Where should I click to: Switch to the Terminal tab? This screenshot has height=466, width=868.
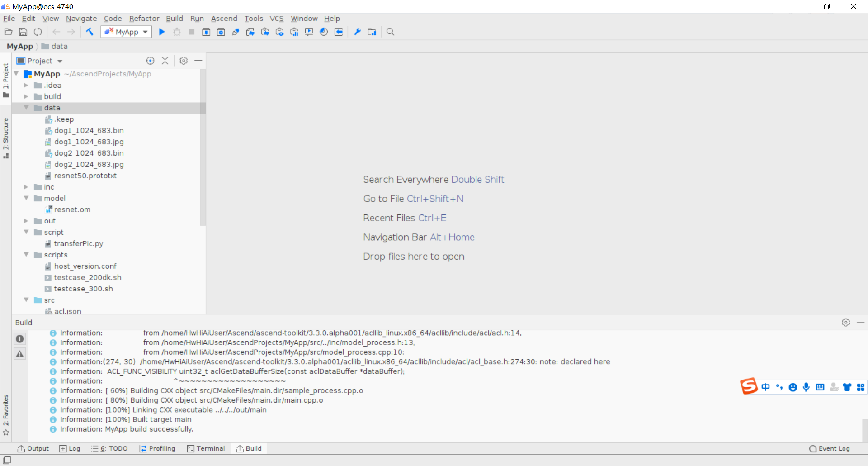206,448
